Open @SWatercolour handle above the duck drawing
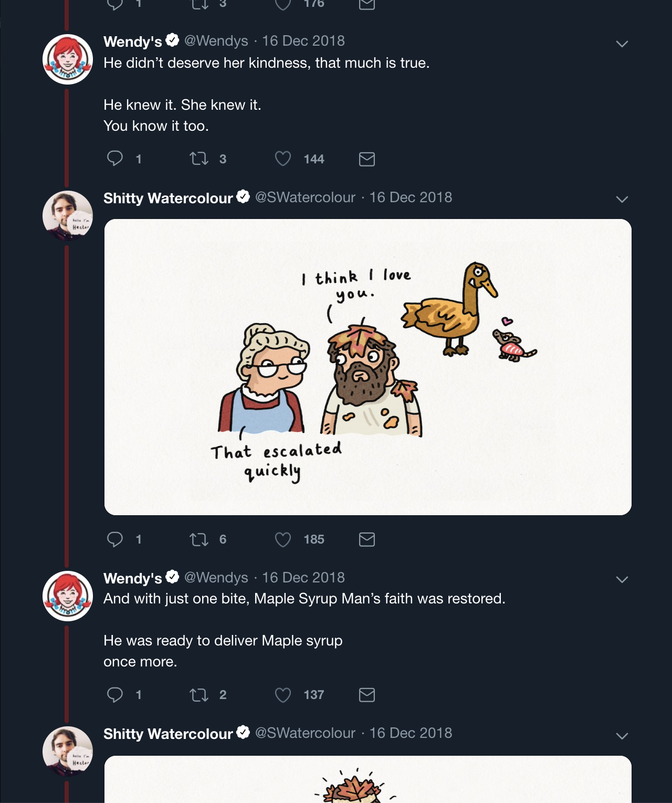Image resolution: width=672 pixels, height=803 pixels. pyautogui.click(x=305, y=197)
